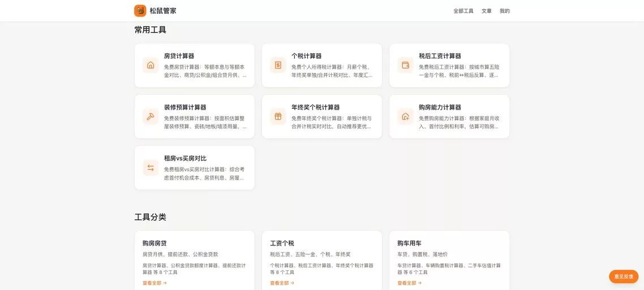The image size is (644, 290).
Task: Open the 个税计算器 title link
Action: pos(306,56)
